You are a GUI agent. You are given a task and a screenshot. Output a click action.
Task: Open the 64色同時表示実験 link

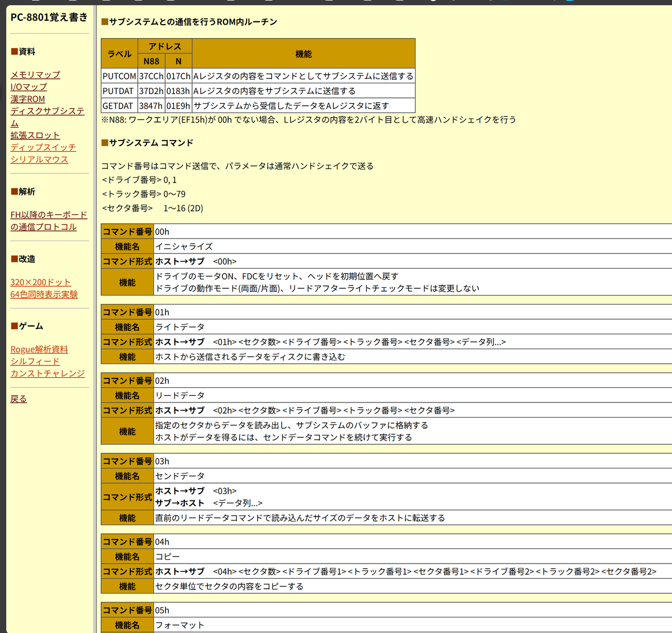point(44,294)
